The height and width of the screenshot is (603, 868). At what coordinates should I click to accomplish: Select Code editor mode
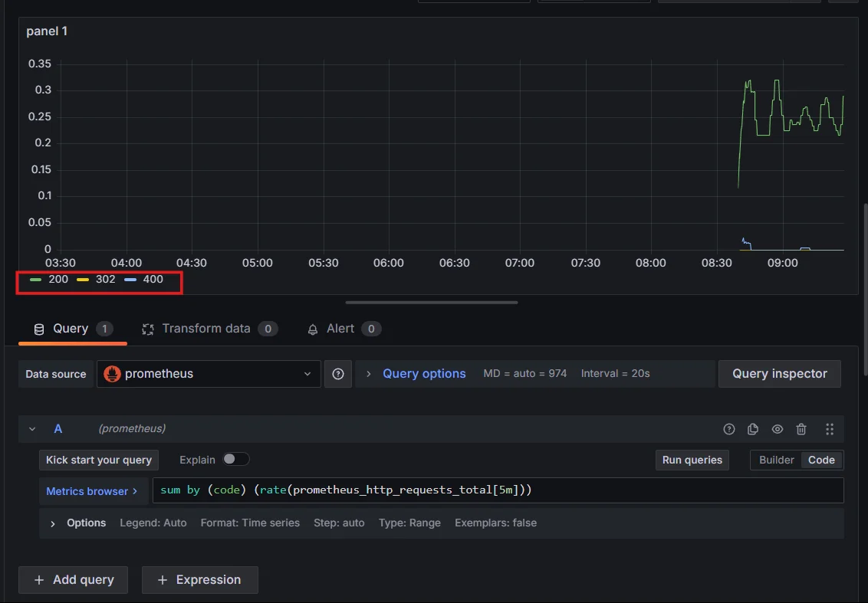pyautogui.click(x=821, y=460)
